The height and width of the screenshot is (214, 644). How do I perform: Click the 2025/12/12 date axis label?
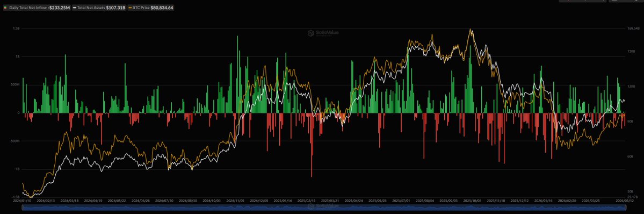(x=519, y=201)
